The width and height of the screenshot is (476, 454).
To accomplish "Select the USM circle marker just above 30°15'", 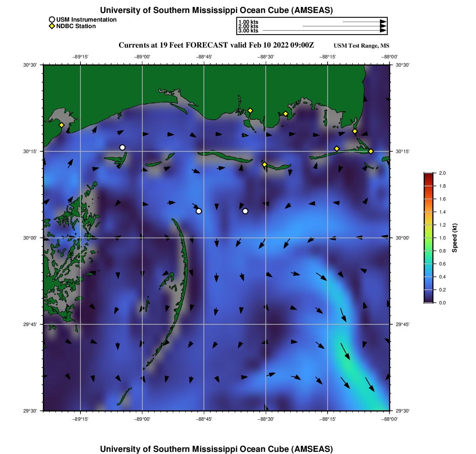I will point(122,148).
